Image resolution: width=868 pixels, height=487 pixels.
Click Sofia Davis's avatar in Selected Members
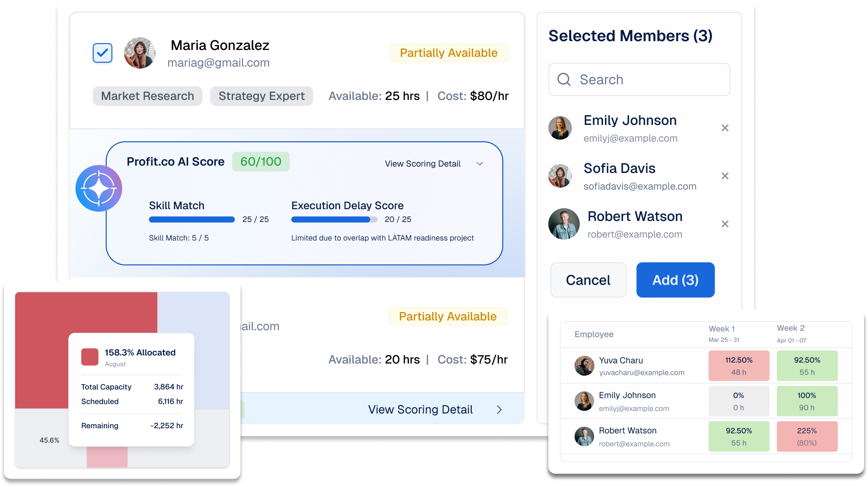(560, 176)
